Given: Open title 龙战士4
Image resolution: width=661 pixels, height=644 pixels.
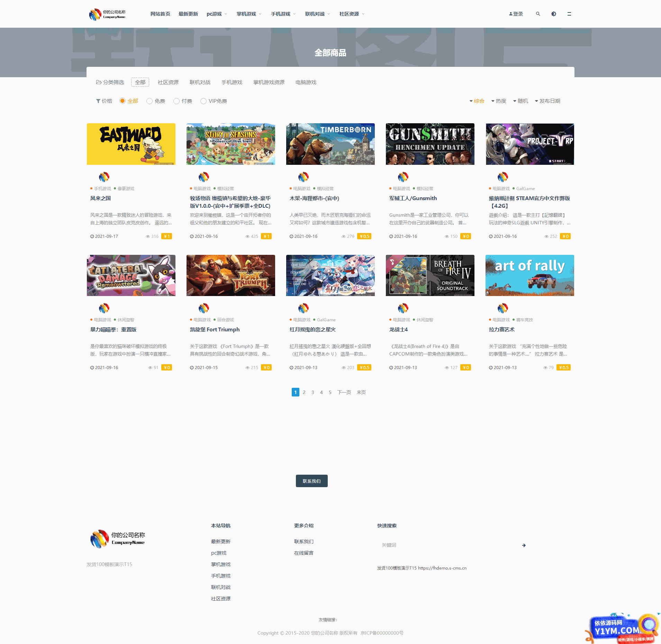Looking at the screenshot, I should click(399, 330).
